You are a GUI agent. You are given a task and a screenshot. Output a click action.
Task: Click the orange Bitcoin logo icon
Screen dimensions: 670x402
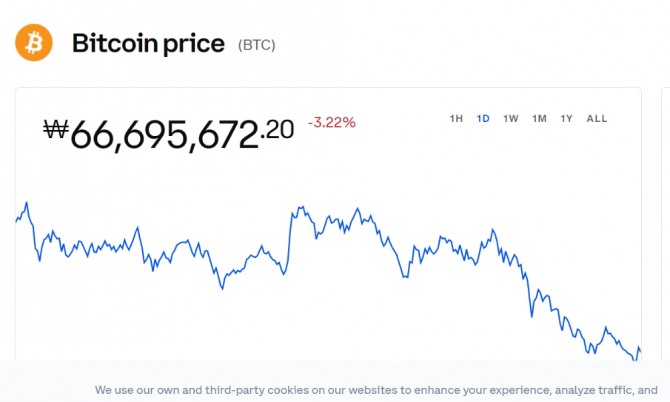34,43
